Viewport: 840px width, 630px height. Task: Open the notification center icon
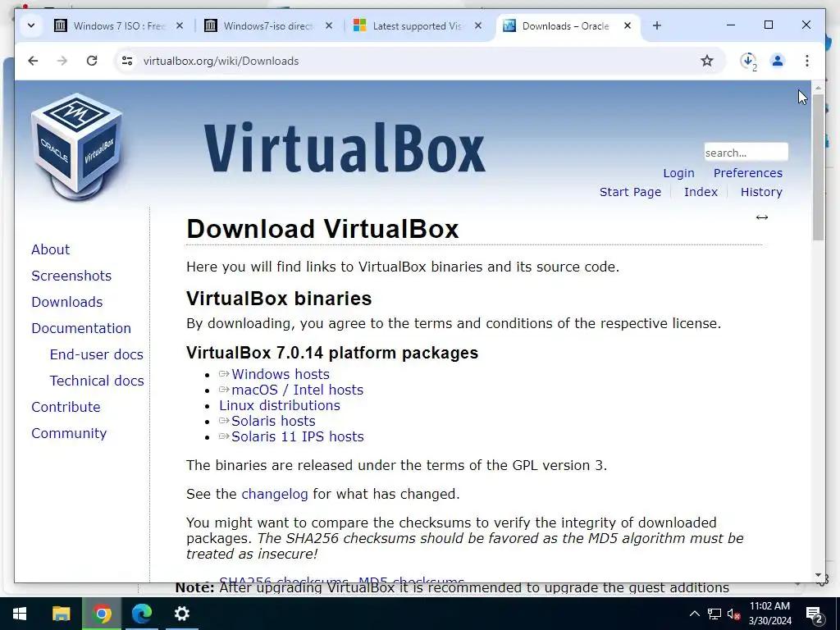tap(815, 614)
